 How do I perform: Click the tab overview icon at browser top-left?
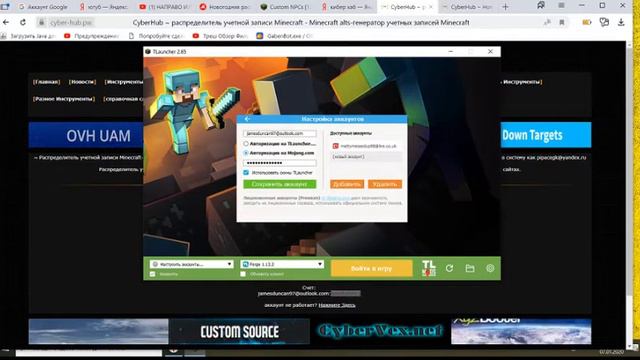[5, 6]
